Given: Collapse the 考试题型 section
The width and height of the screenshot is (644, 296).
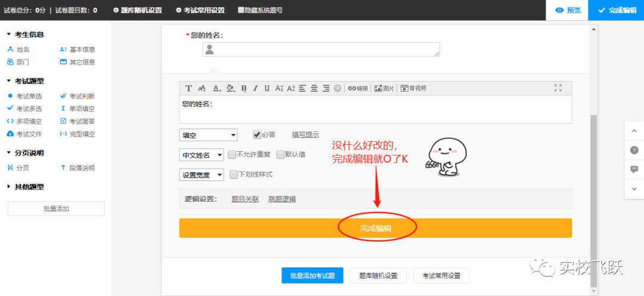Looking at the screenshot, I should pos(26,81).
